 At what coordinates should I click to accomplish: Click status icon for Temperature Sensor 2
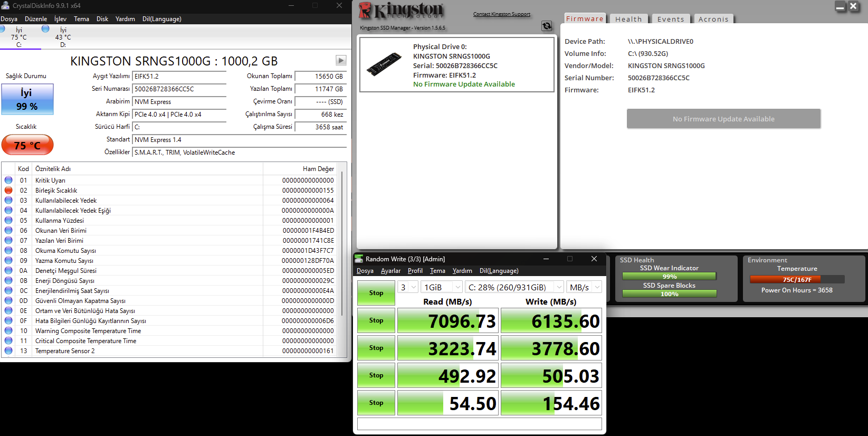point(8,350)
